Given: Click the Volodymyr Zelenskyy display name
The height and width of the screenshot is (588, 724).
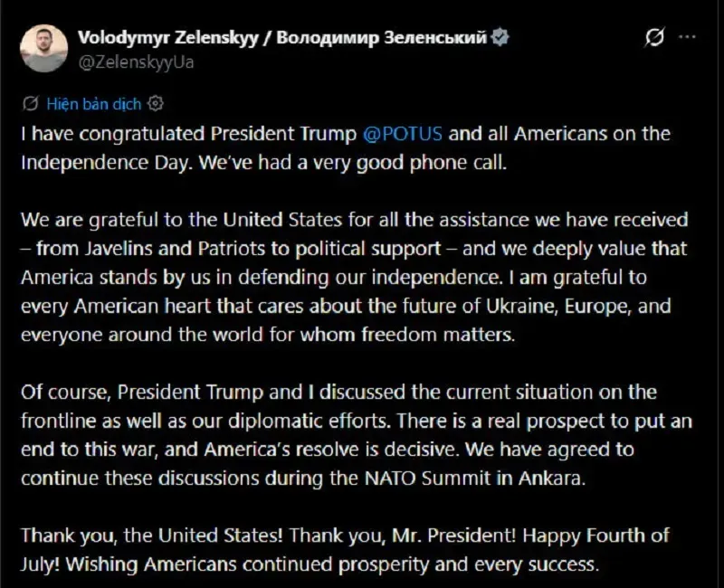Looking at the screenshot, I should point(168,37).
